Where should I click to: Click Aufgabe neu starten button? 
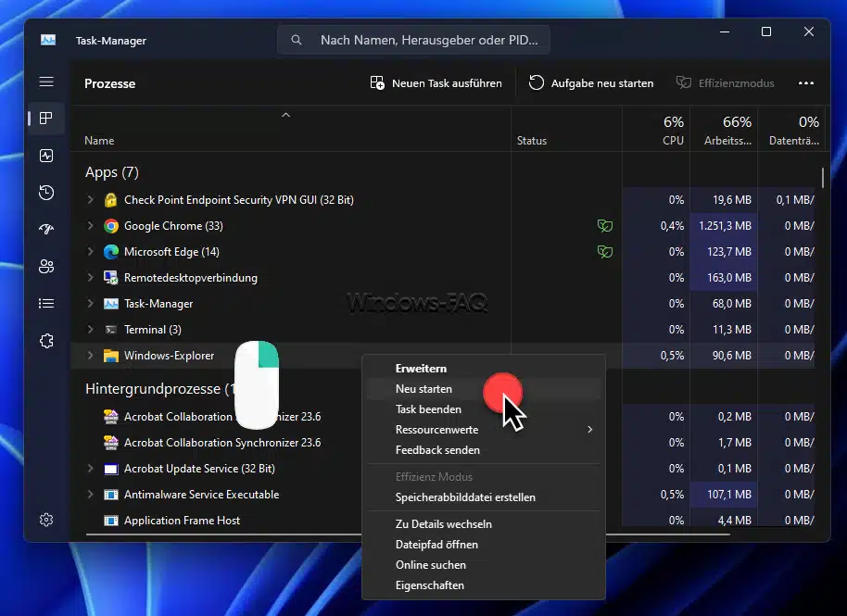pyautogui.click(x=591, y=83)
